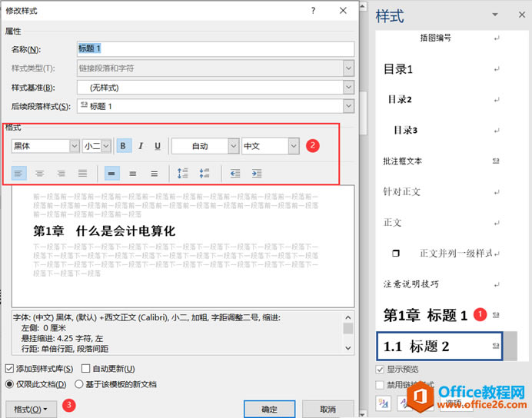The width and height of the screenshot is (532, 418).
Task: Open 样式类型 dropdown
Action: tap(348, 68)
